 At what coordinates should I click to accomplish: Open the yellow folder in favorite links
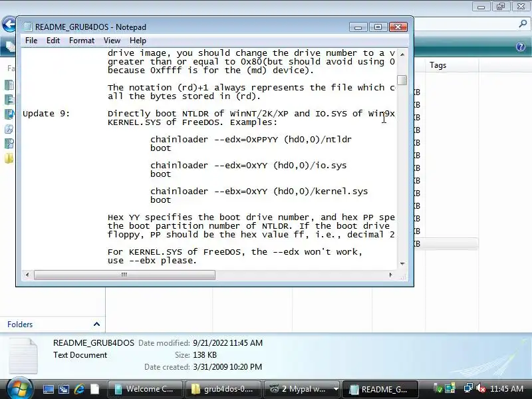coord(9,158)
